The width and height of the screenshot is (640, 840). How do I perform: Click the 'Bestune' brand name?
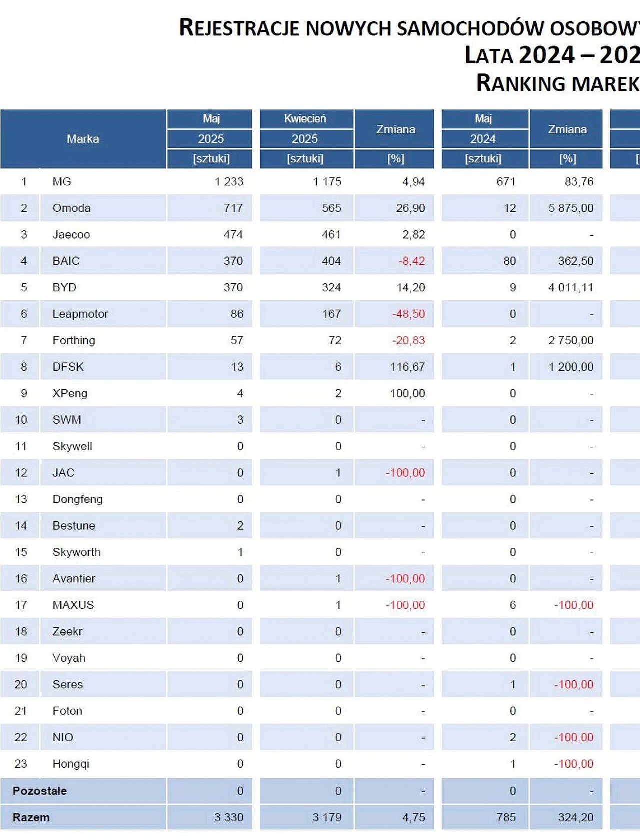point(74,526)
